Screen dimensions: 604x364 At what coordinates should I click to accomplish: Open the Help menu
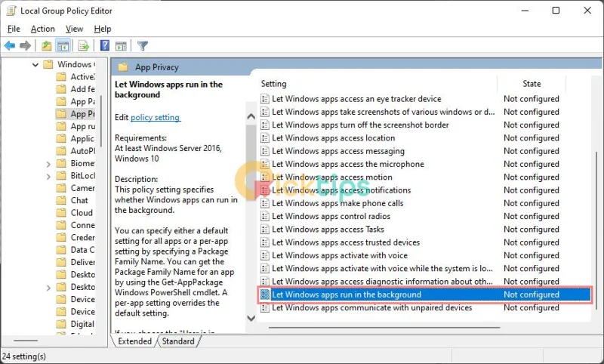click(x=103, y=29)
